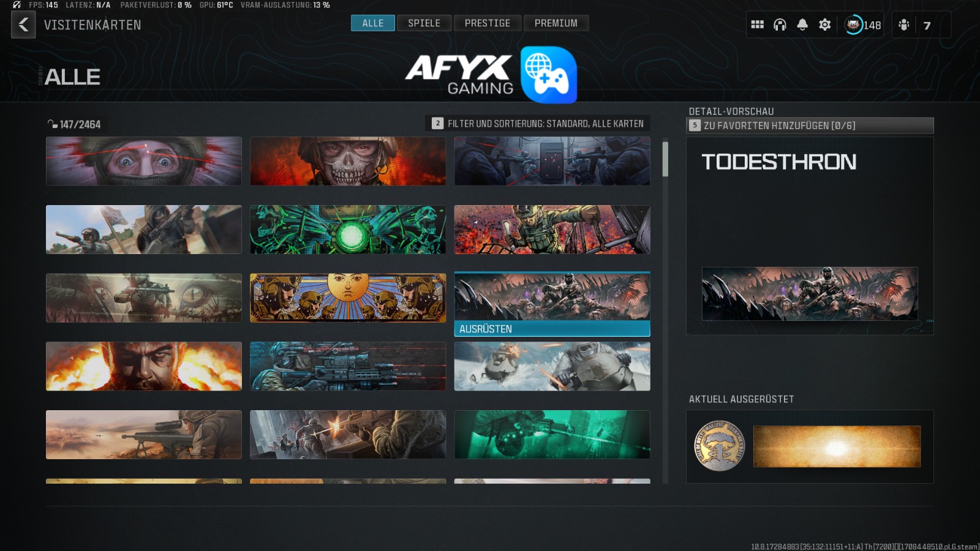980x551 pixels.
Task: Choose the golden sun face calling card
Action: (347, 298)
